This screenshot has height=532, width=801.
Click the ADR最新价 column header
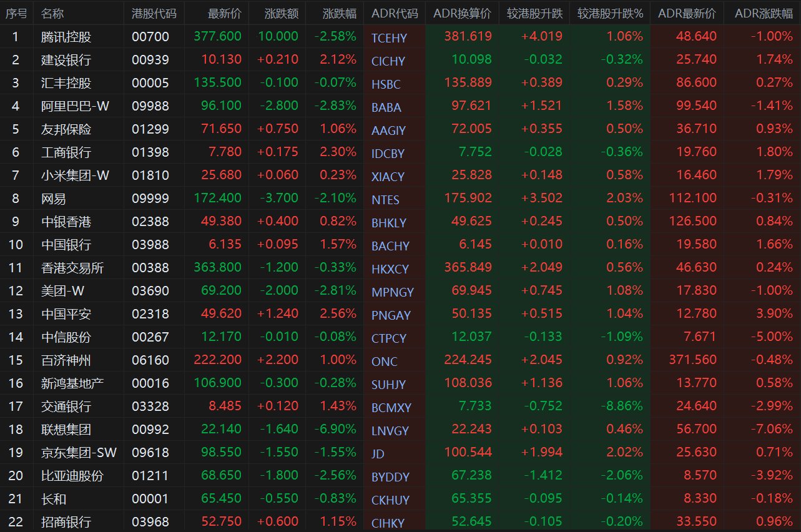click(x=687, y=13)
